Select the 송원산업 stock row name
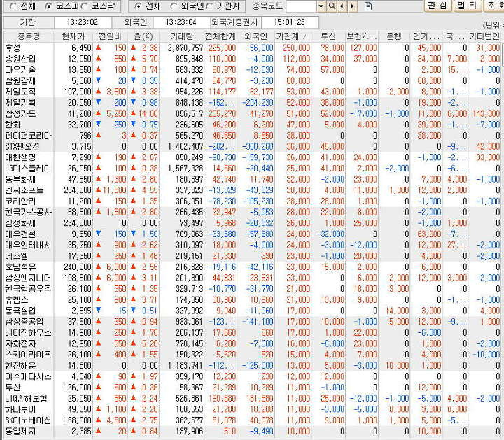Viewport: 504px width, 440px height. [20, 59]
